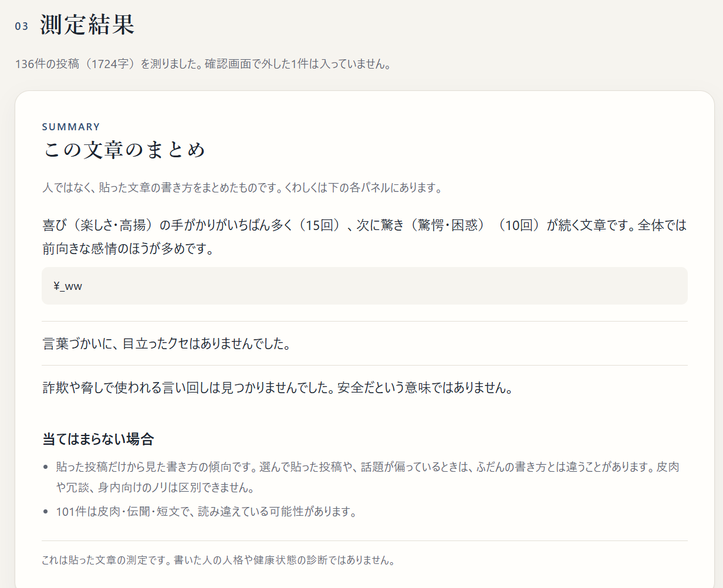Click the SUMMARY label
The image size is (723, 588).
[x=71, y=127]
